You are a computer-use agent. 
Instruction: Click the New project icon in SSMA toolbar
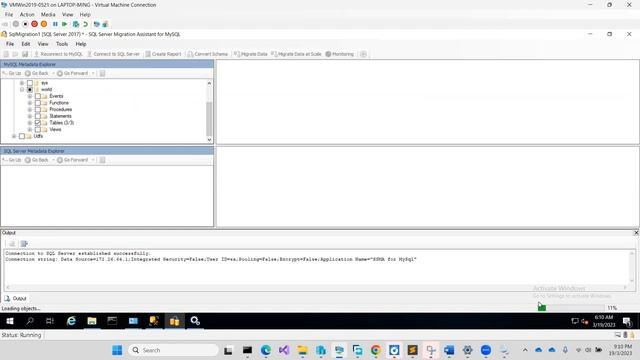click(x=6, y=54)
